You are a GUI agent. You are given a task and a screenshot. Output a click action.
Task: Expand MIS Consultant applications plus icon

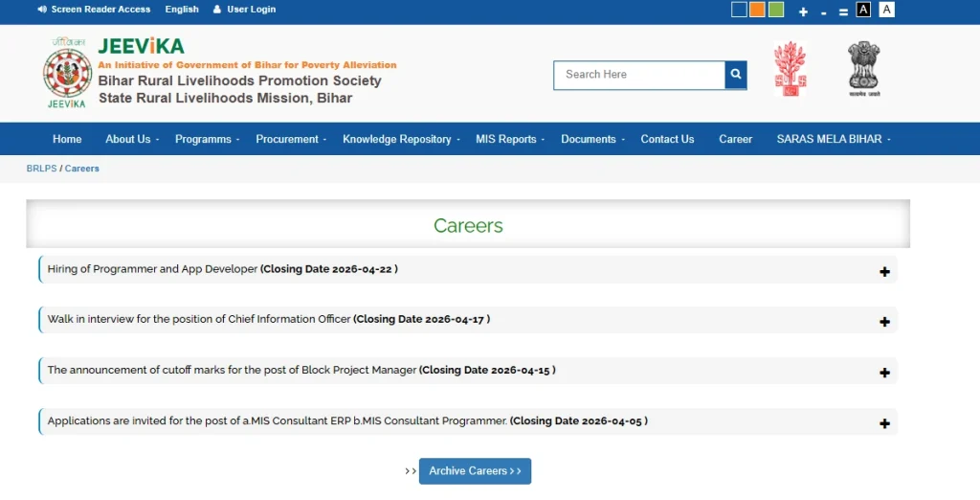pyautogui.click(x=884, y=423)
